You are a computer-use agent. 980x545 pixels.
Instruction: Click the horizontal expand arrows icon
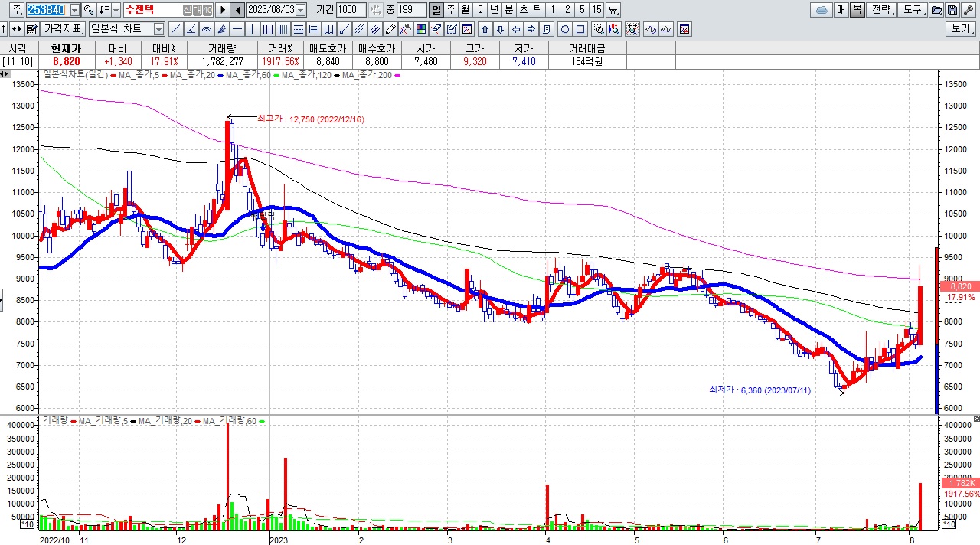(16, 29)
